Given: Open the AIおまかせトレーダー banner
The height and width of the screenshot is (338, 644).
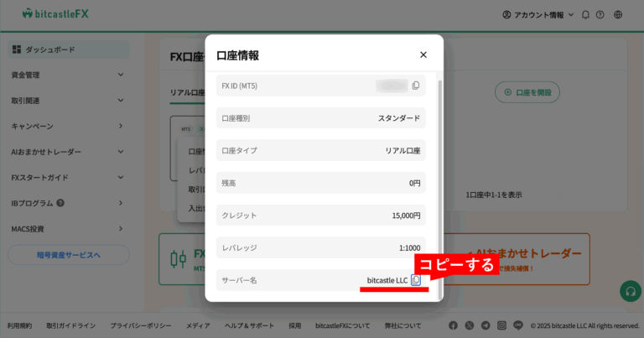Looking at the screenshot, I should (x=517, y=259).
